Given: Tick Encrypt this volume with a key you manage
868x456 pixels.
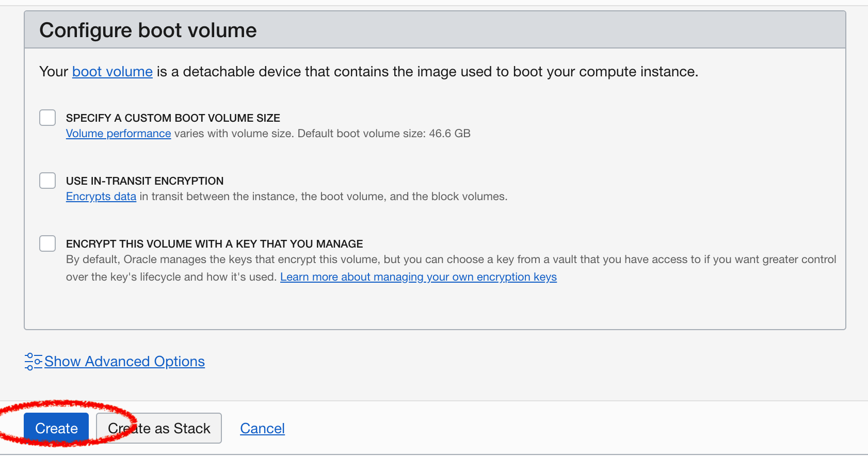Looking at the screenshot, I should pyautogui.click(x=47, y=243).
